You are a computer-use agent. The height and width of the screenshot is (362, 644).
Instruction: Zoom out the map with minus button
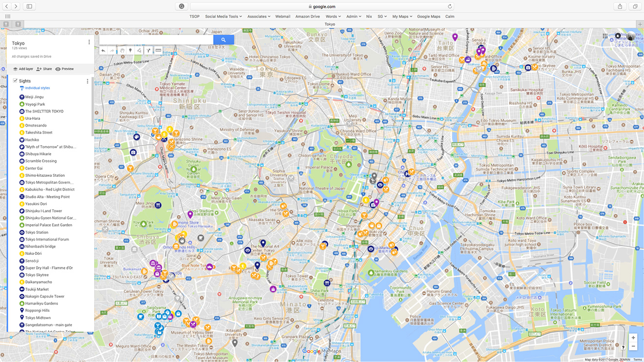pos(633,346)
